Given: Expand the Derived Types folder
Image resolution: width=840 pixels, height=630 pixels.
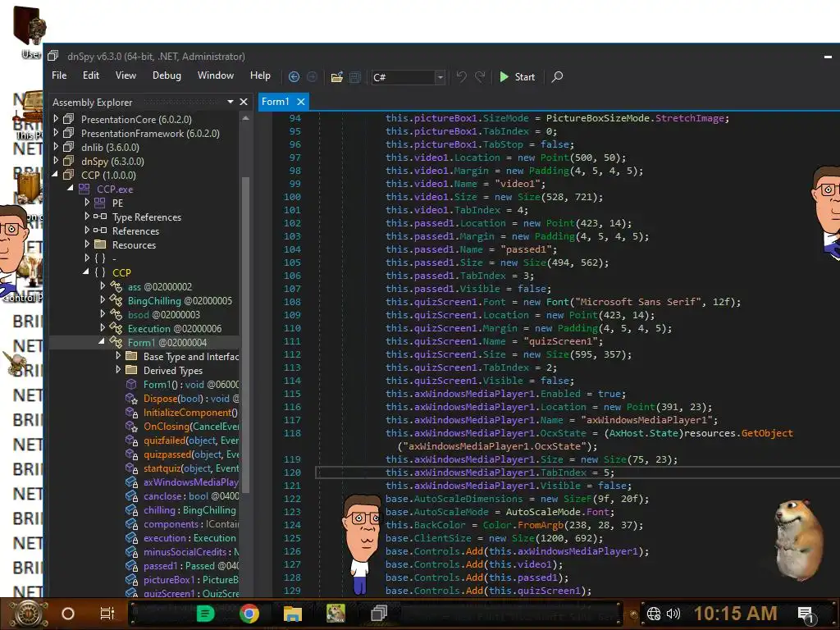Looking at the screenshot, I should point(118,369).
